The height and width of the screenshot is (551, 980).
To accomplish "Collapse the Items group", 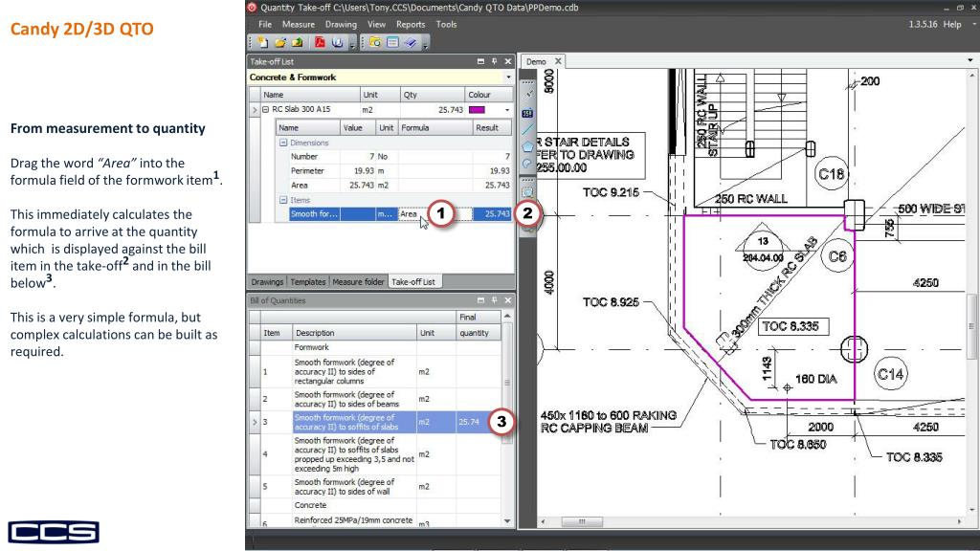I will [283, 200].
